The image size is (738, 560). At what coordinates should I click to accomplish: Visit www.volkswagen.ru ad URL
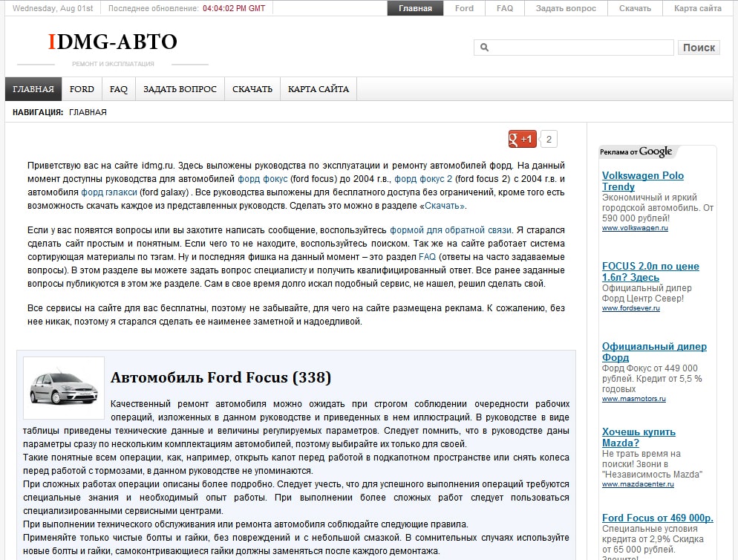pos(635,228)
